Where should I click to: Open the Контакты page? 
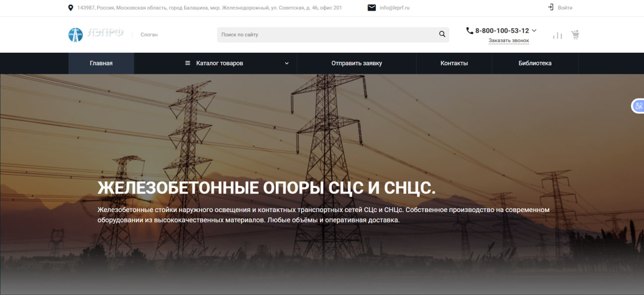coord(454,63)
